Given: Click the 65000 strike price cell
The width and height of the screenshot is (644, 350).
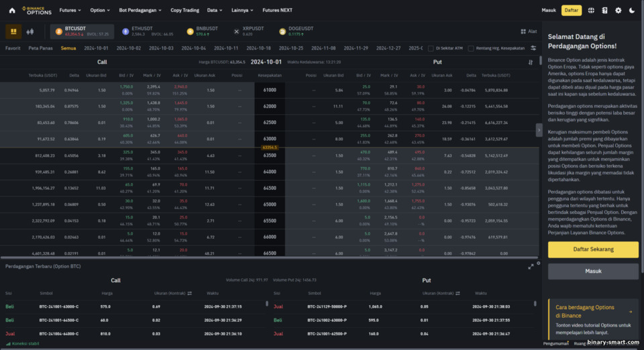Looking at the screenshot, I should point(270,205).
